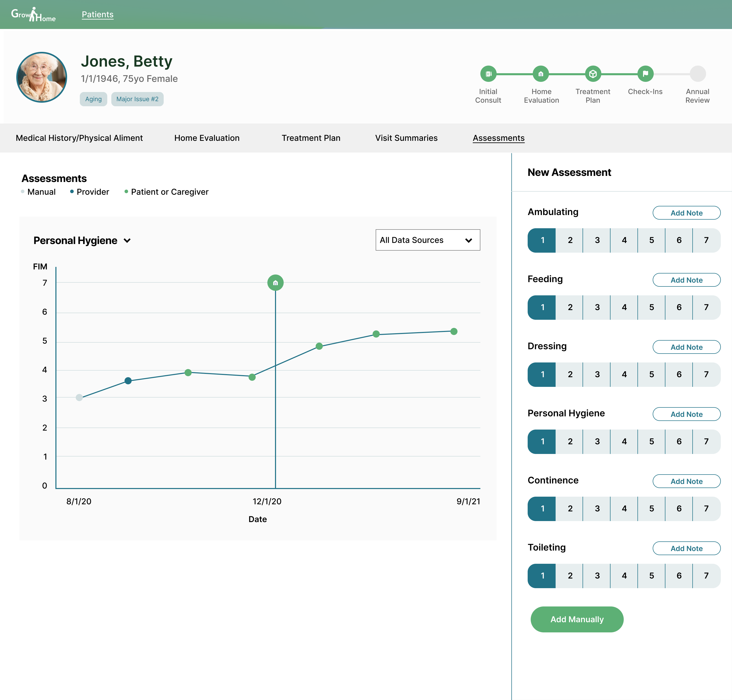
Task: Open the All Data Sources dropdown
Action: [x=428, y=240]
